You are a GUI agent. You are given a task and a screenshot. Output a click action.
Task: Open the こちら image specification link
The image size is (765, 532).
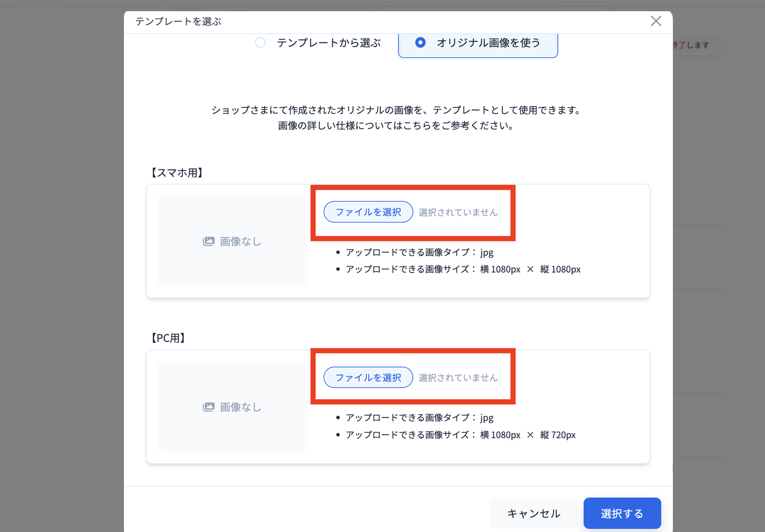point(417,126)
